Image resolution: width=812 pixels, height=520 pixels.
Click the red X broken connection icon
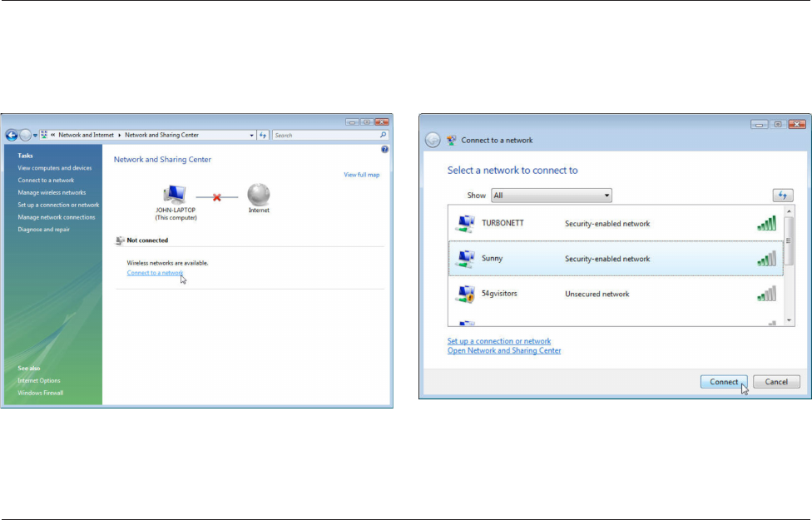pos(217,197)
